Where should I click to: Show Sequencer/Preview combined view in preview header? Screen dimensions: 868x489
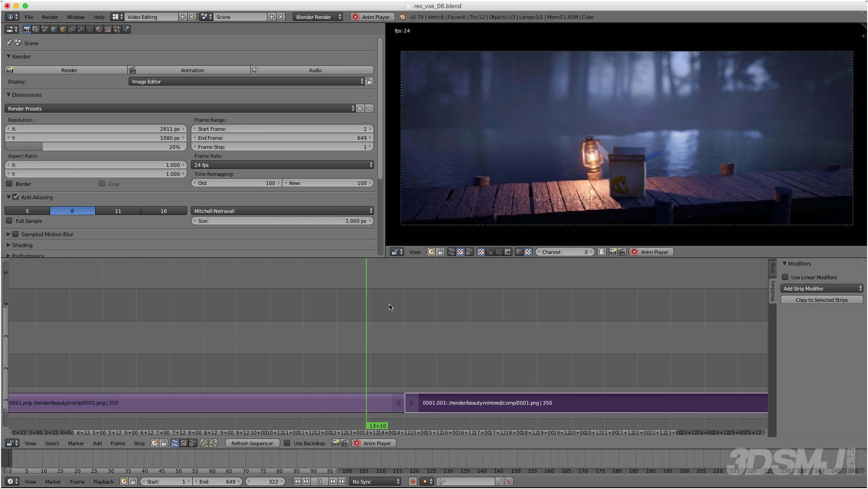point(469,252)
